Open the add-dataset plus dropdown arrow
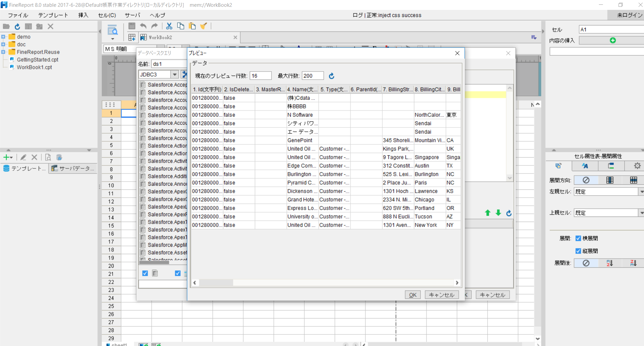Image resolution: width=644 pixels, height=346 pixels. 12,158
